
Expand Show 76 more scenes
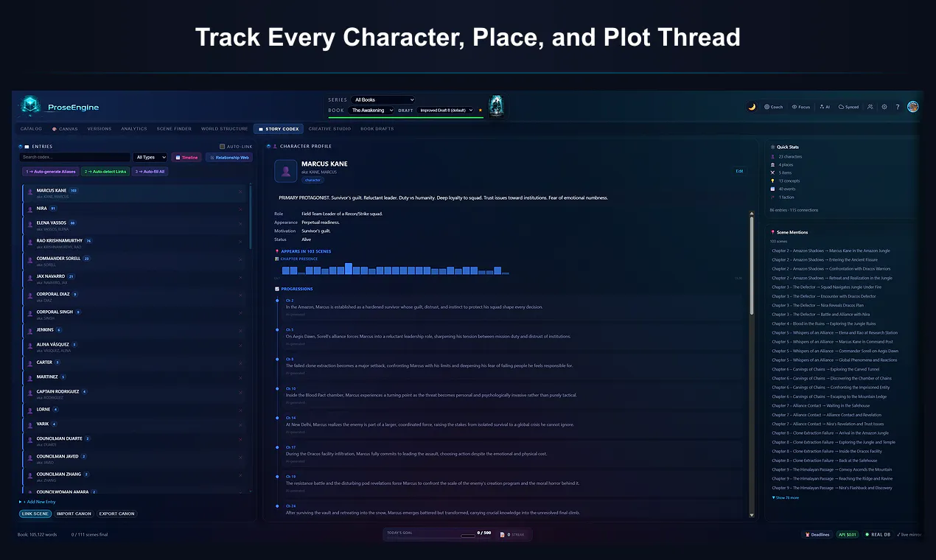[786, 497]
